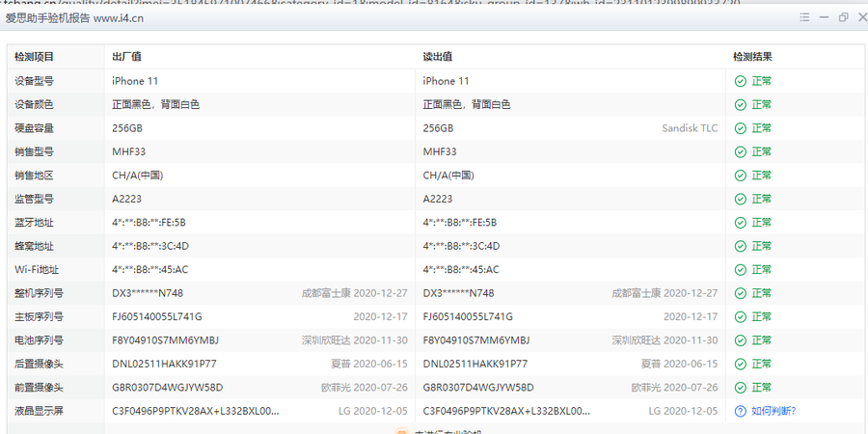Click green check icon in 蓝牙地址 row
868x434 pixels.
point(740,223)
